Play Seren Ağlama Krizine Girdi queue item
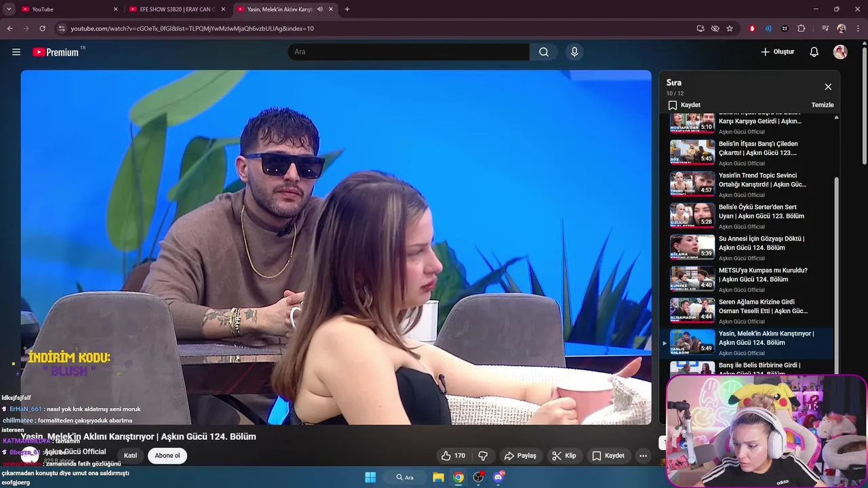 point(749,311)
